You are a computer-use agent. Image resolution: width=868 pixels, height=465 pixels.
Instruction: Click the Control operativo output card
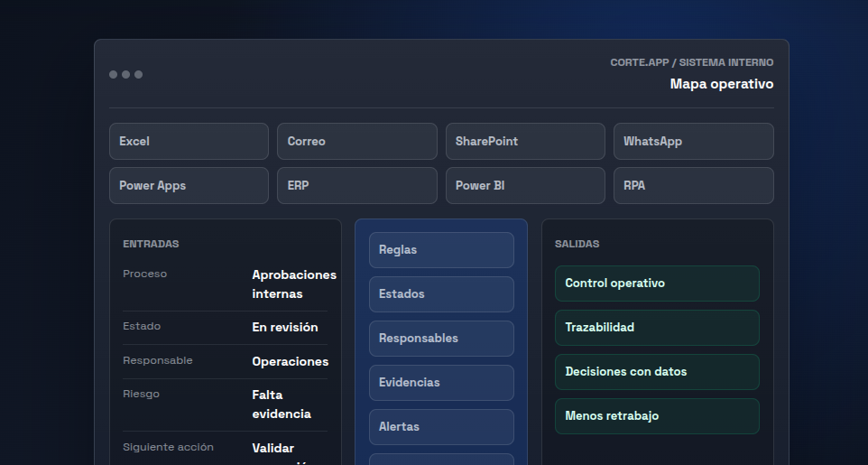657,284
